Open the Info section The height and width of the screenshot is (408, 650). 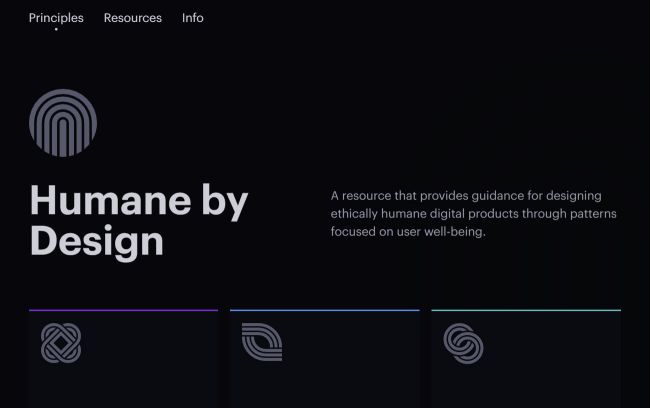[193, 18]
